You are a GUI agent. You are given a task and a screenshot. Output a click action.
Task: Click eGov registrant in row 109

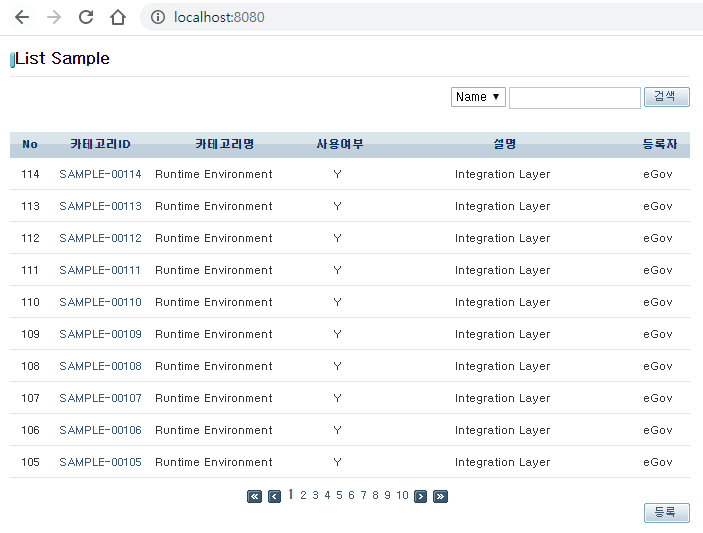pos(658,334)
